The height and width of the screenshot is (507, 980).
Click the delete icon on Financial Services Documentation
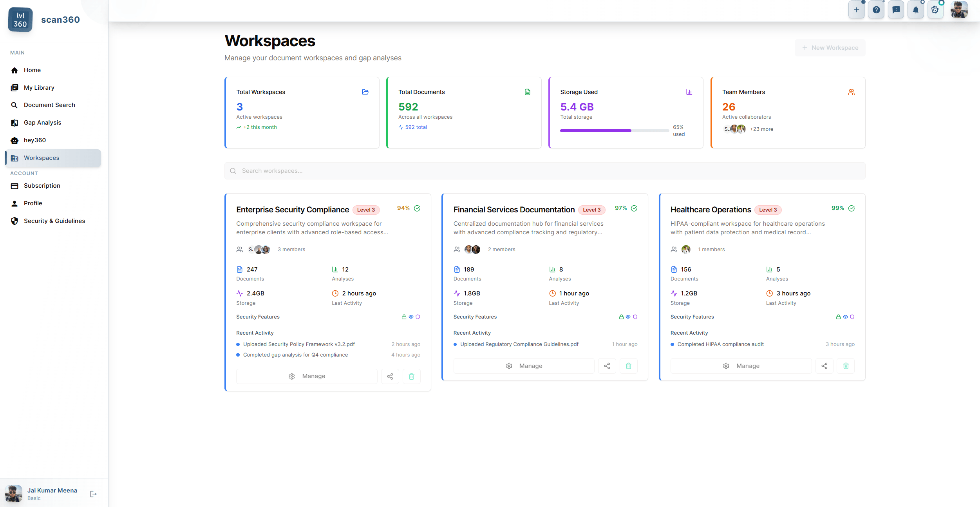click(x=628, y=366)
